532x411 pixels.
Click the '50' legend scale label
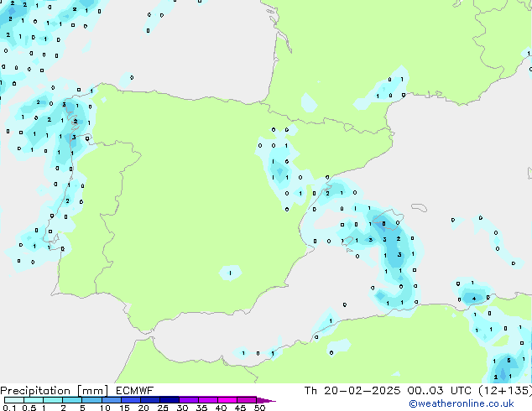click(x=259, y=408)
